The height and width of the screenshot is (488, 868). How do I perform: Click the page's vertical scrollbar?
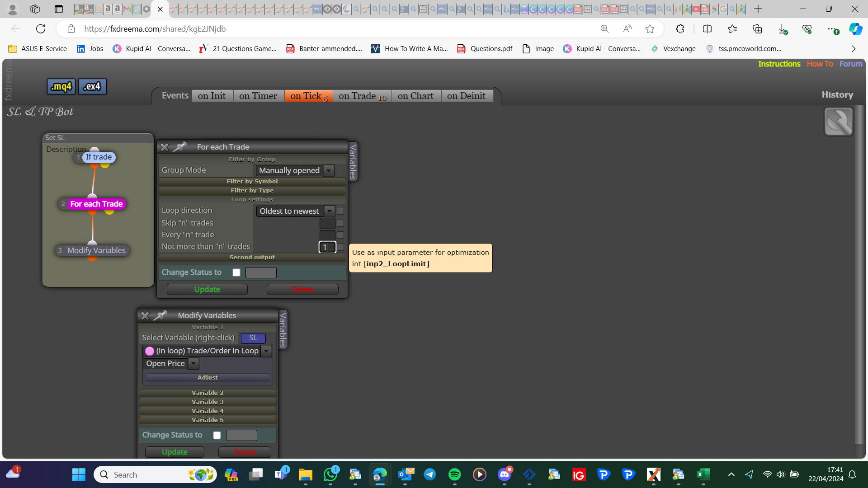[859, 275]
